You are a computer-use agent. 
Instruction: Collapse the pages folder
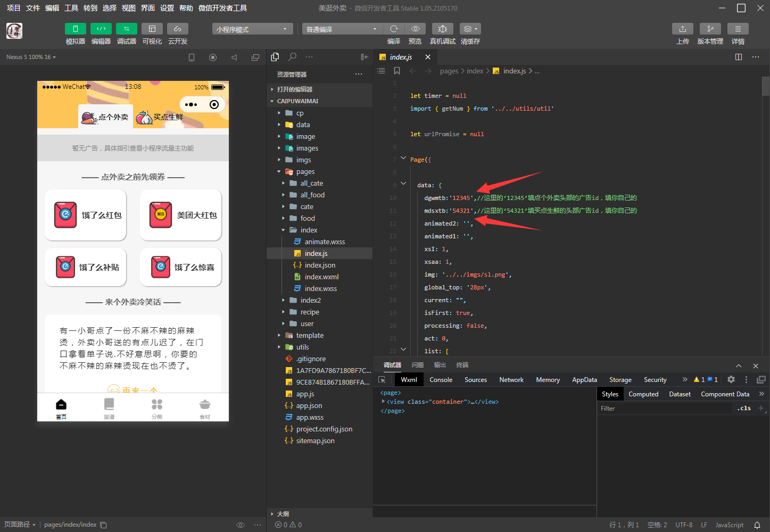pyautogui.click(x=319, y=171)
